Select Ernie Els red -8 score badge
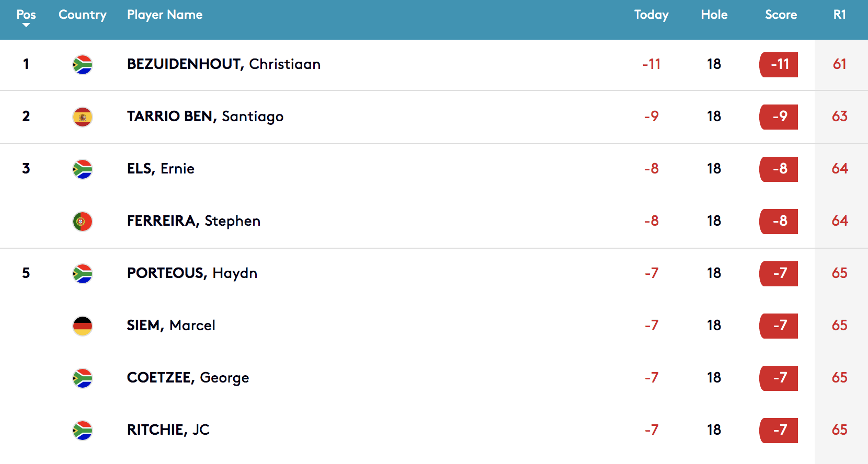The width and height of the screenshot is (868, 464). pos(779,169)
